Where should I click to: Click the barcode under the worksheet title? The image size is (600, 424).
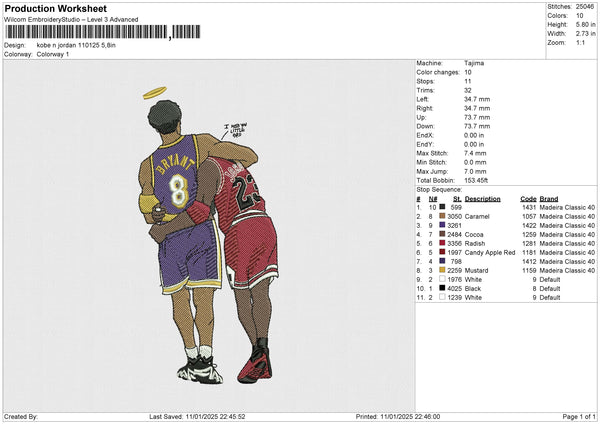click(x=103, y=32)
